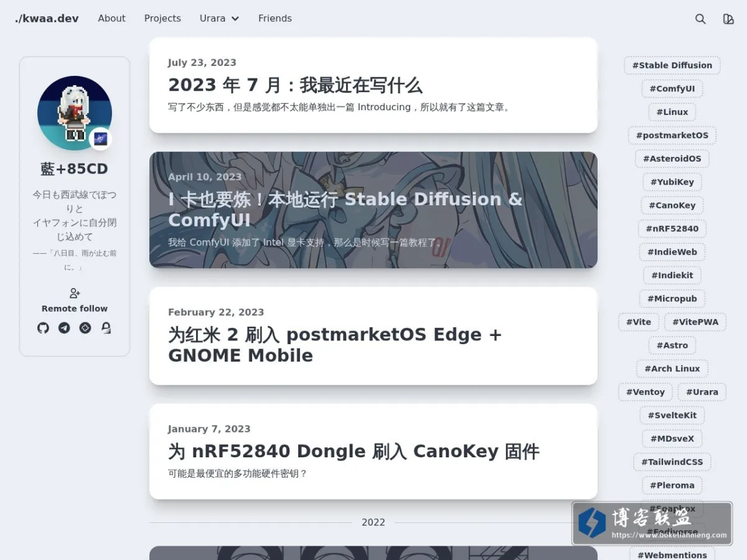747x560 pixels.
Task: Filter posts by #Pleroma tag
Action: (x=672, y=485)
